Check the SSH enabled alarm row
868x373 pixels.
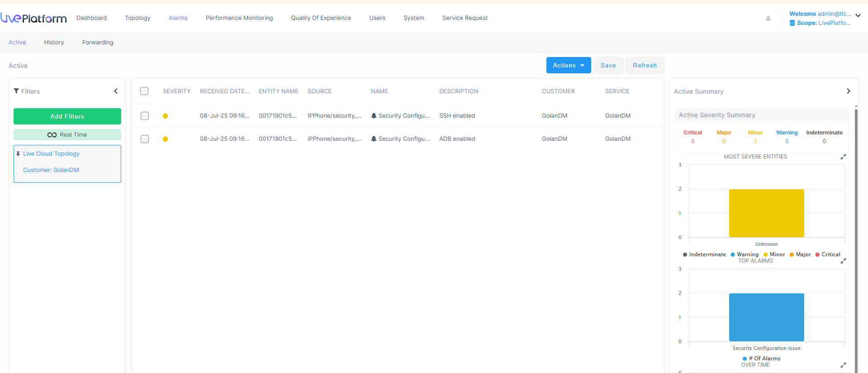[x=145, y=116]
